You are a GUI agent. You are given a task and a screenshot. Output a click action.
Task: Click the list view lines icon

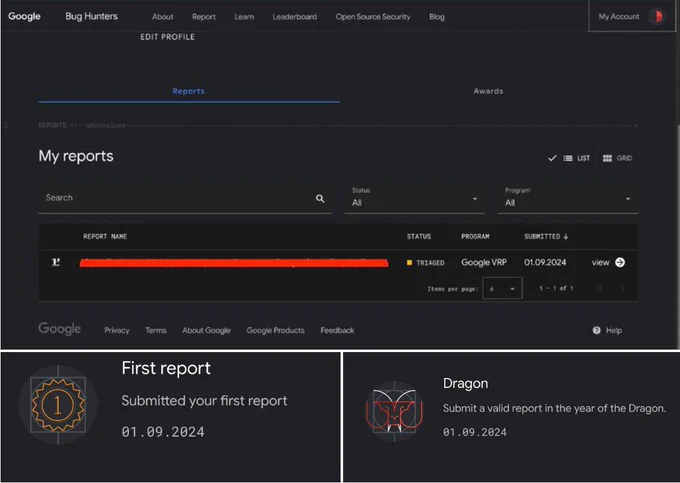[568, 158]
